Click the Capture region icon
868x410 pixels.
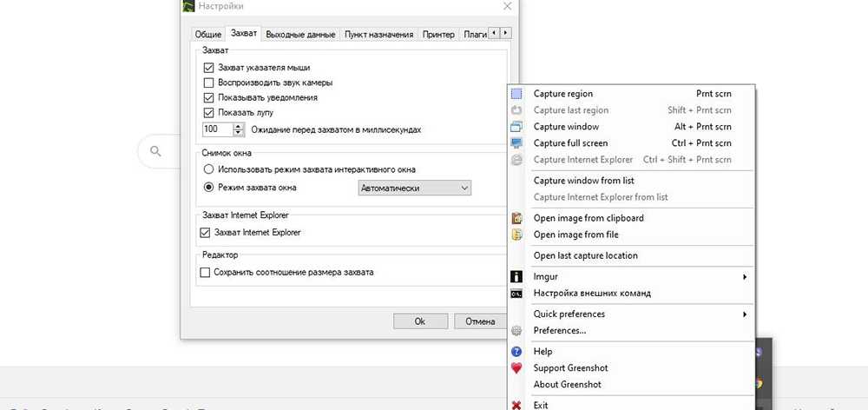(516, 94)
